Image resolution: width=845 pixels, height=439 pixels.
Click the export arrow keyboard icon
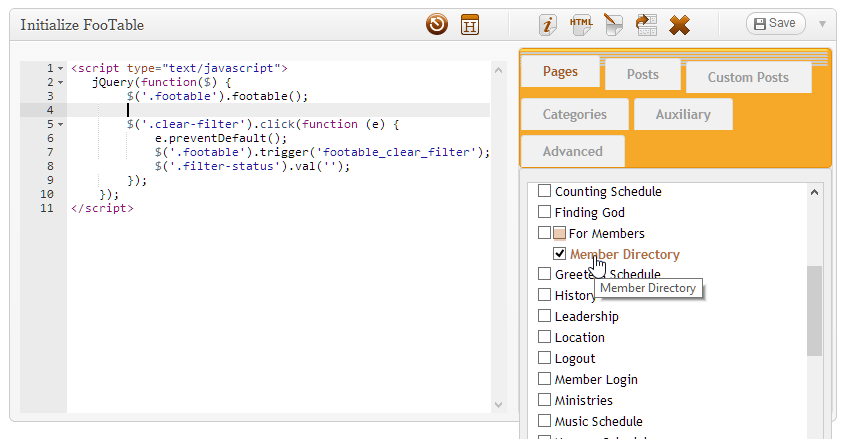click(646, 25)
